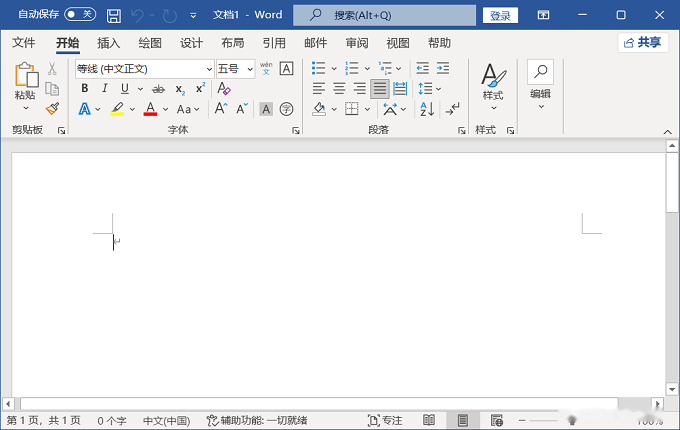Align text left
Image resolution: width=680 pixels, height=430 pixels.
[319, 89]
